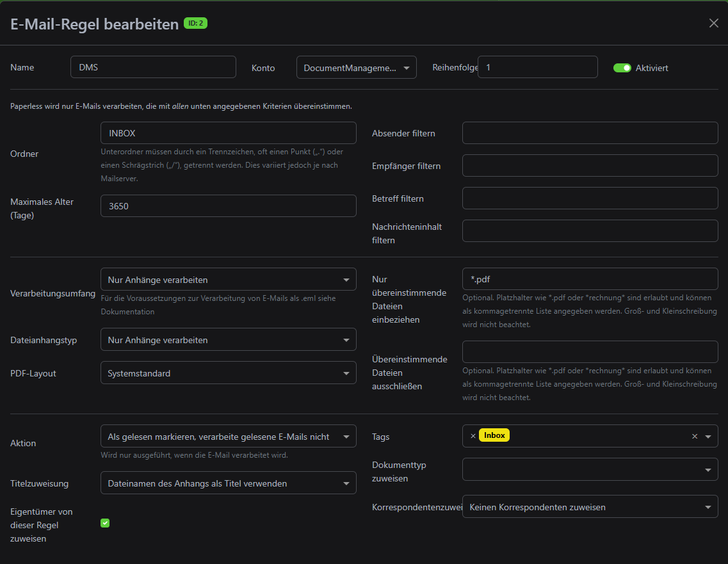Open the PDF-Layout Systemstandard dropdown

pyautogui.click(x=228, y=373)
